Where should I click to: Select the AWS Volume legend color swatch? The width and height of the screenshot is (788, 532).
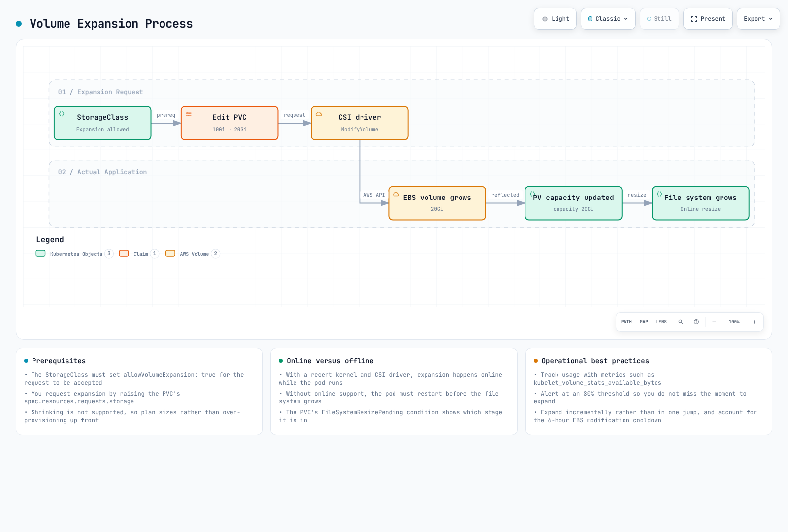click(x=170, y=253)
